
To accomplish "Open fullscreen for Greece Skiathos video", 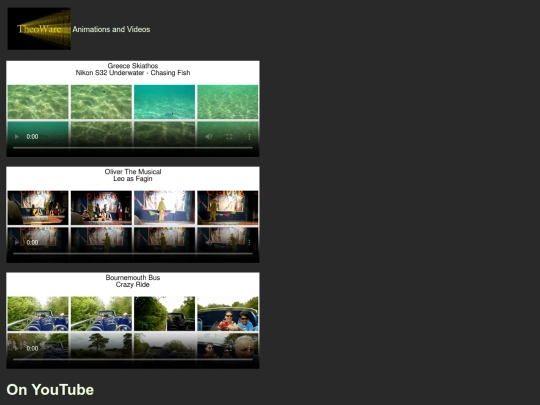I will point(229,137).
